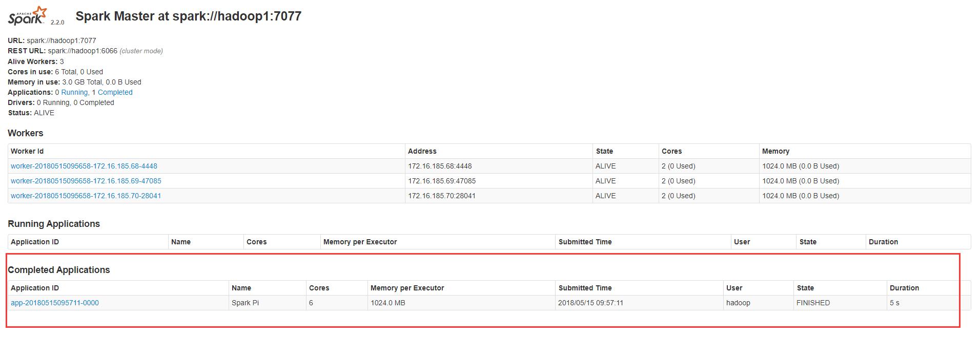Click the URL spark://hadoop1:7077 line
Viewport: 980px width, 357px height.
(x=52, y=40)
